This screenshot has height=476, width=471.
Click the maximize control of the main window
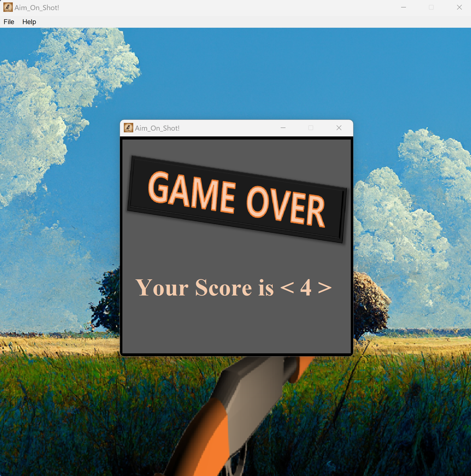[x=431, y=7]
